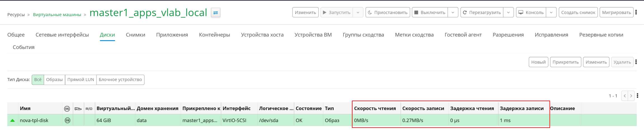The height and width of the screenshot is (136, 644).
Task: Open the Консоль button
Action: 531,12
